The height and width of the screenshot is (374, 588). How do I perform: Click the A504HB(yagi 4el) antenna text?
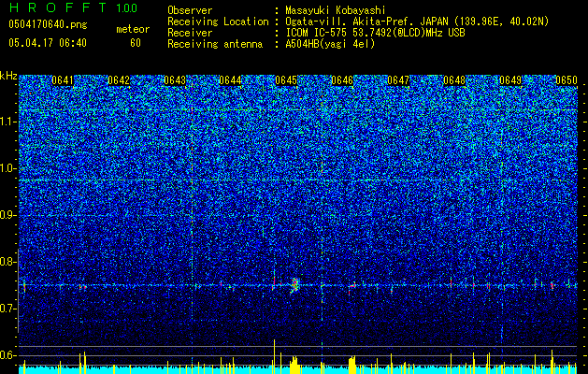[x=330, y=44]
